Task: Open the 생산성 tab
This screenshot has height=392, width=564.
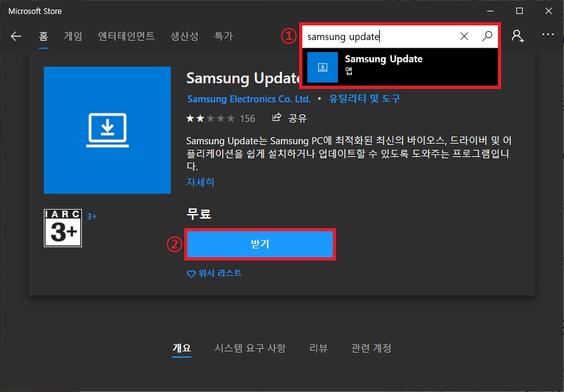Action: pos(184,36)
